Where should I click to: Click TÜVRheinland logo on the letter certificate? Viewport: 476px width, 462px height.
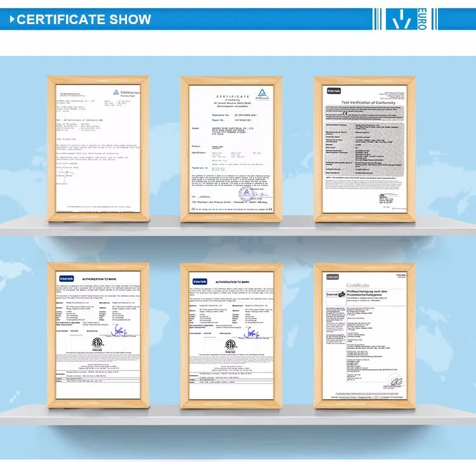click(x=127, y=93)
